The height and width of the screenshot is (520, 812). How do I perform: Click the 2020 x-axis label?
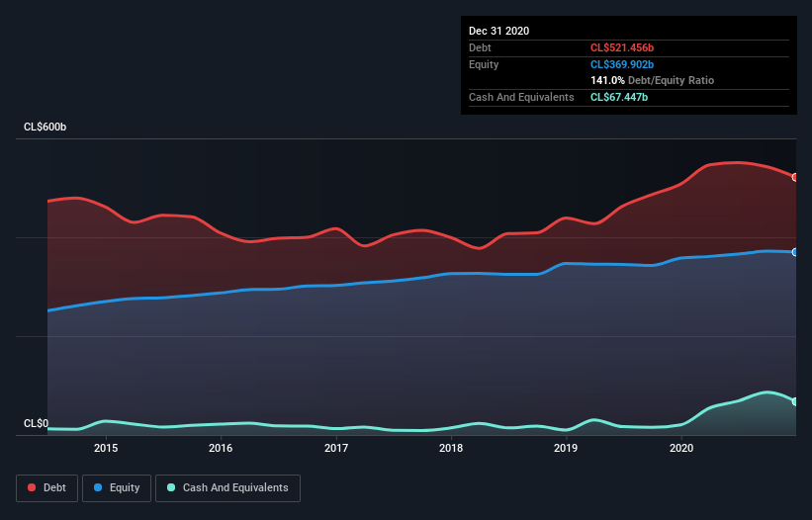[x=681, y=448]
